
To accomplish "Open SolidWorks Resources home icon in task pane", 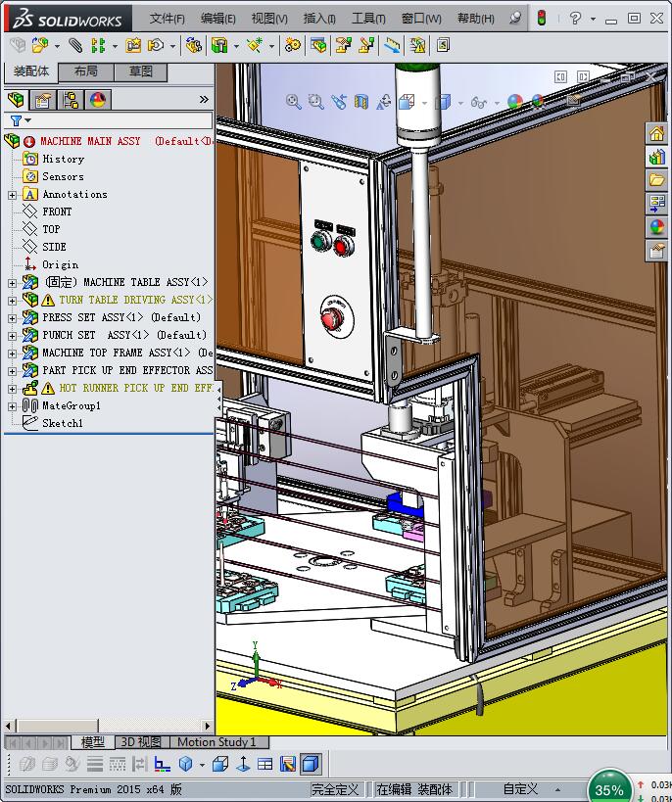I will [656, 133].
